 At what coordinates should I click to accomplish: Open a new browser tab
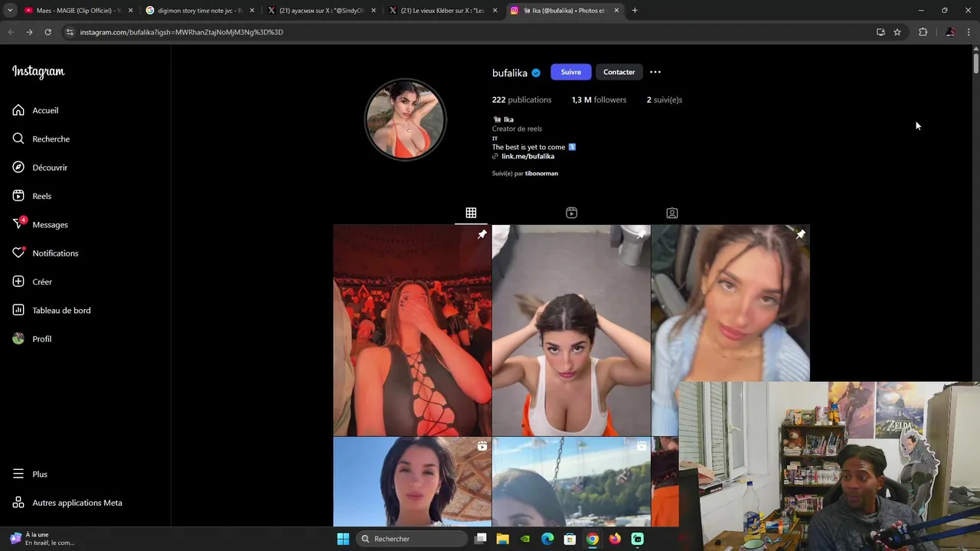[635, 11]
